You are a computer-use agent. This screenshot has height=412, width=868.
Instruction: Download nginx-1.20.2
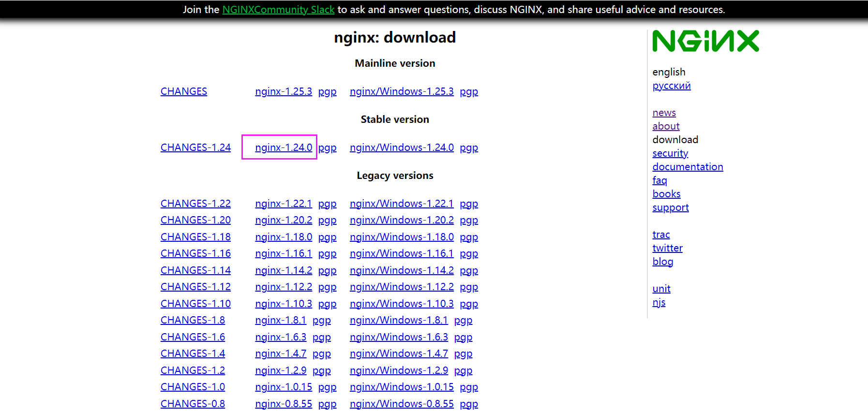coord(284,220)
